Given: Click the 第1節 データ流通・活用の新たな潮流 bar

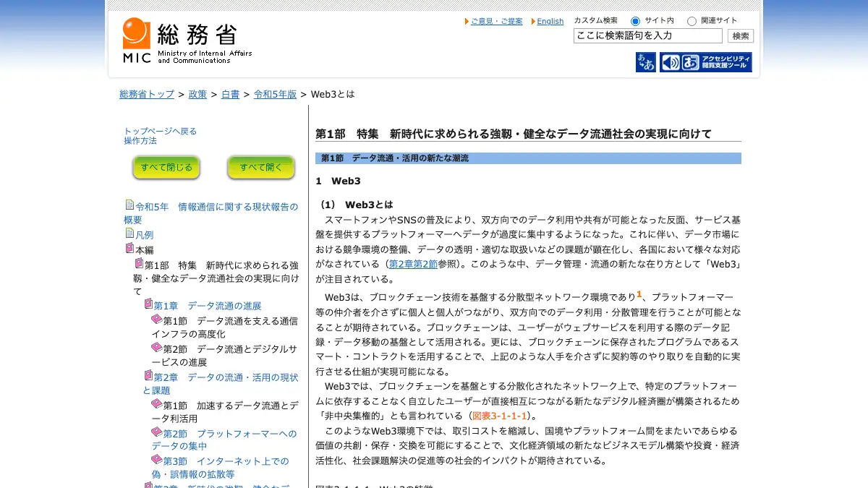Looking at the screenshot, I should (528, 158).
